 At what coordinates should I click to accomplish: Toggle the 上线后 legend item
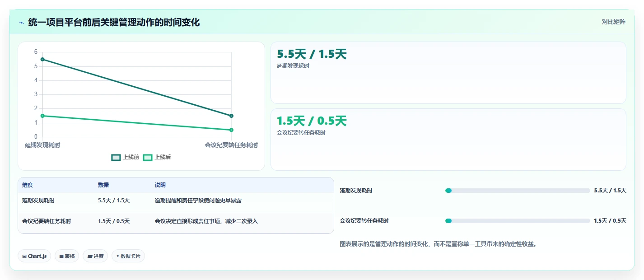pyautogui.click(x=157, y=157)
